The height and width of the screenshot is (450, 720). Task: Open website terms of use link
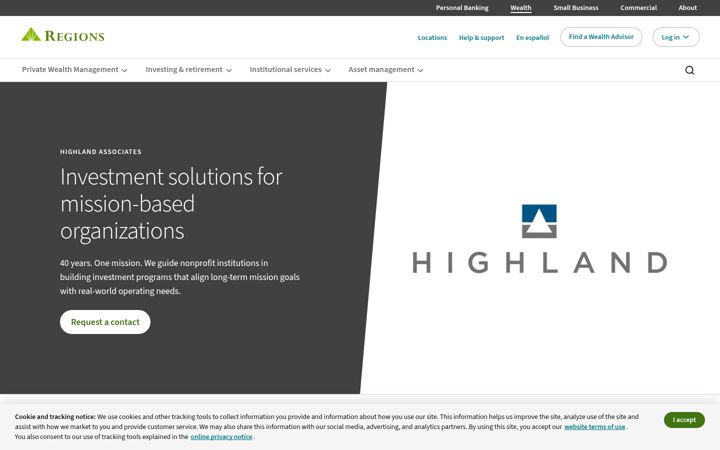[594, 427]
